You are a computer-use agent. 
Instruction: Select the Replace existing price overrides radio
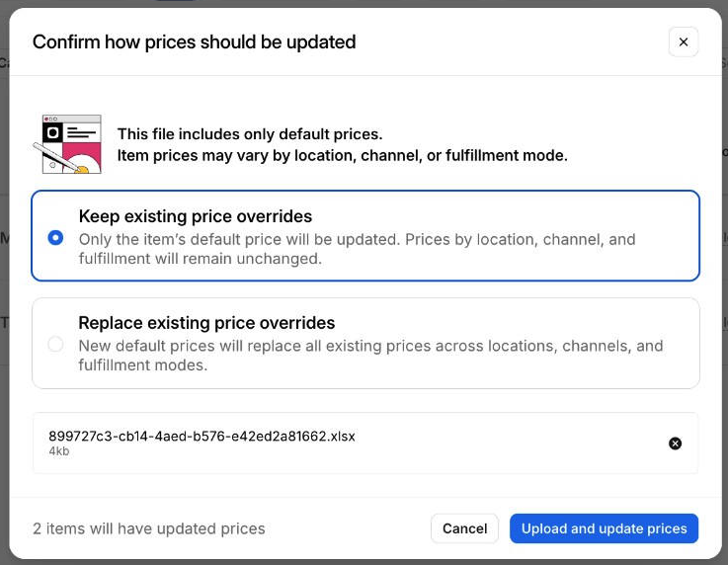pos(55,344)
